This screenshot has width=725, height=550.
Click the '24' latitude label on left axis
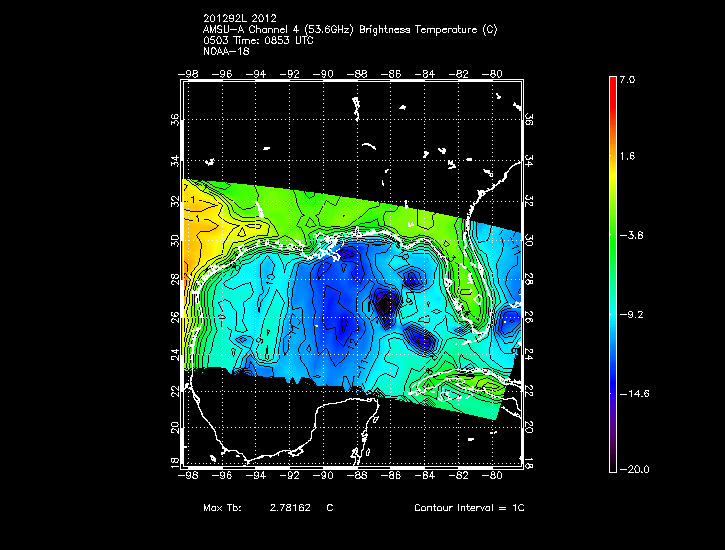coord(175,354)
